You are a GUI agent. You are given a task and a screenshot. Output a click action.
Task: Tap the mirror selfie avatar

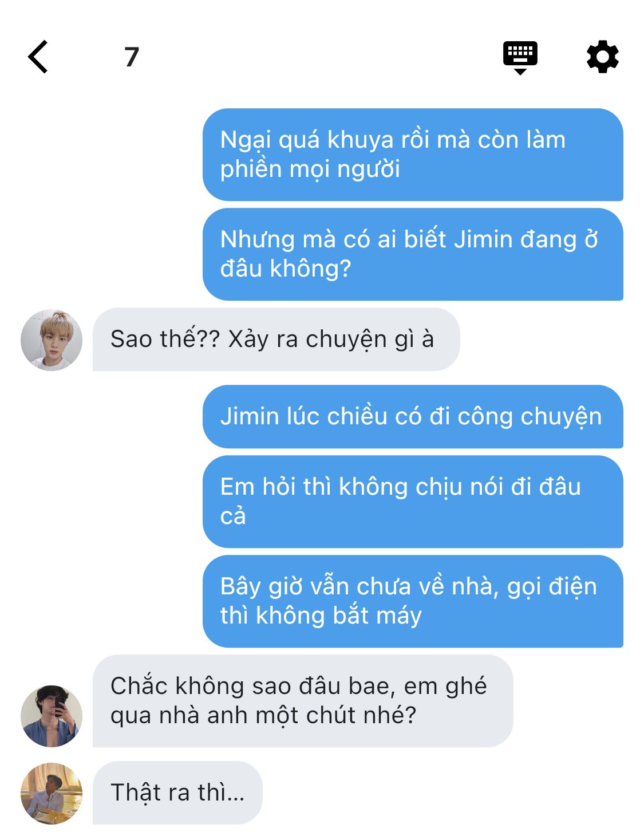coord(52,716)
